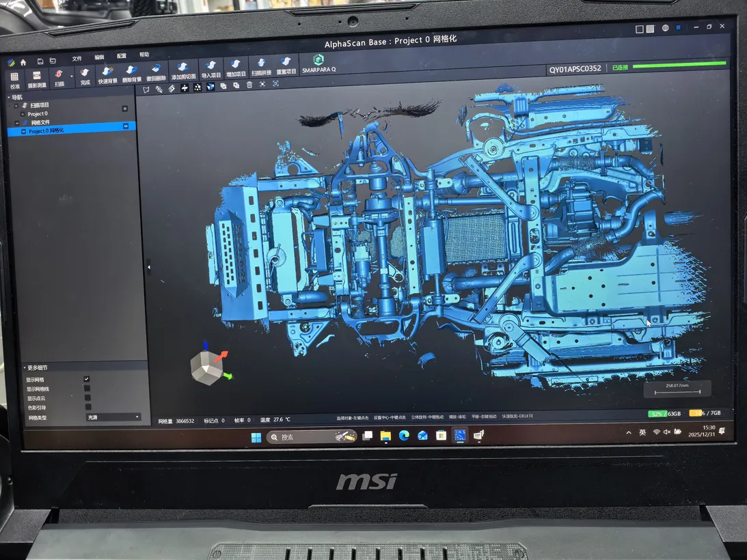Screen dimensions: 747x560
Task: Toggle visibility eye of Project 0 网格化
Action: pyautogui.click(x=126, y=126)
